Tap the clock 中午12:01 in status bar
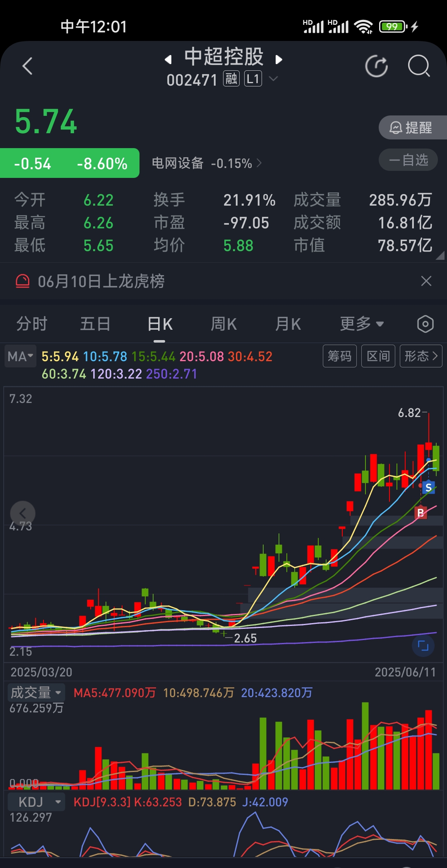Image resolution: width=447 pixels, height=868 pixels. click(94, 27)
